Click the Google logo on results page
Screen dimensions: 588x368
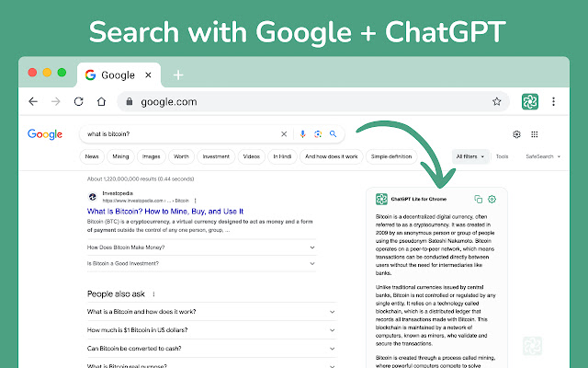[x=45, y=134]
